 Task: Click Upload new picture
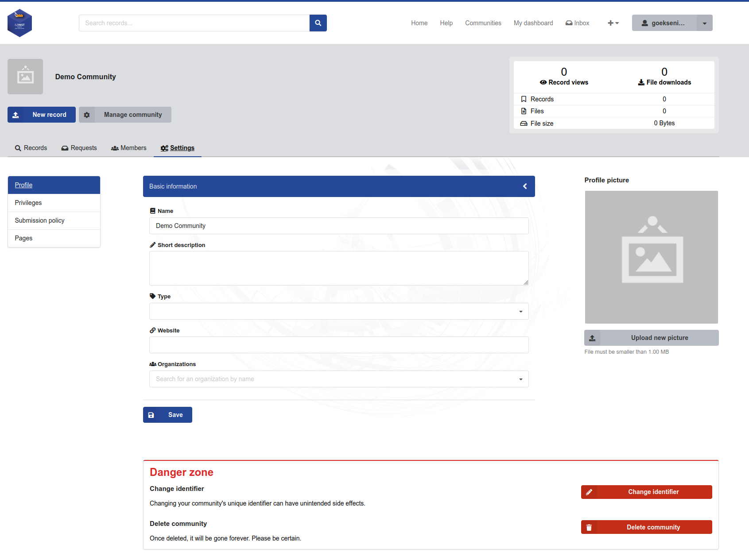pyautogui.click(x=652, y=338)
